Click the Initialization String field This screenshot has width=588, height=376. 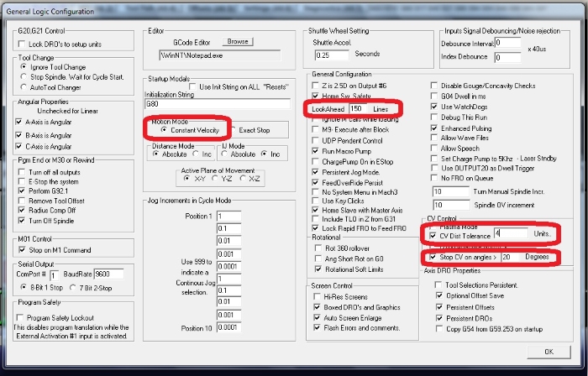click(218, 104)
